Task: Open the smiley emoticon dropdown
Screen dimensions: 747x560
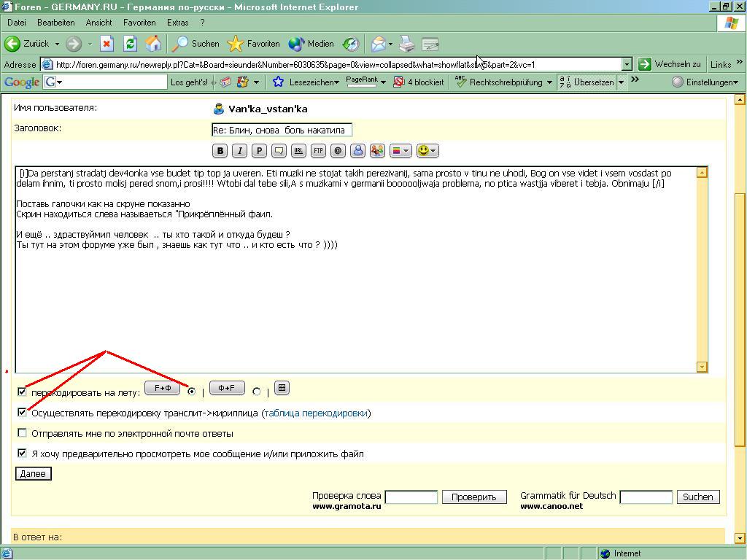Action: pyautogui.click(x=427, y=151)
